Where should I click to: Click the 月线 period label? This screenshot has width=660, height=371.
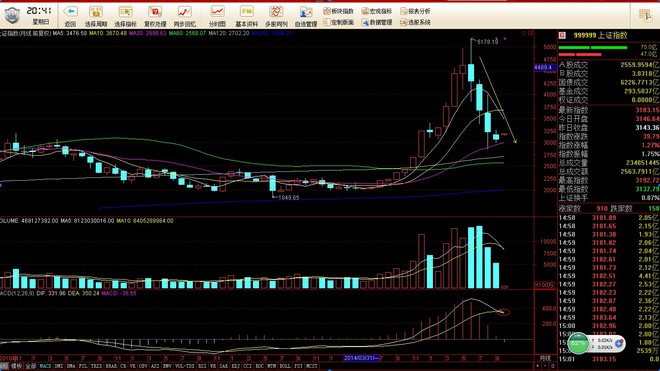coord(545,358)
